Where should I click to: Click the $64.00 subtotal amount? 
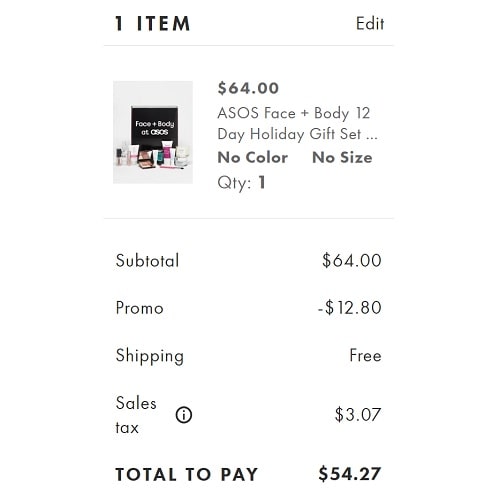pyautogui.click(x=352, y=260)
